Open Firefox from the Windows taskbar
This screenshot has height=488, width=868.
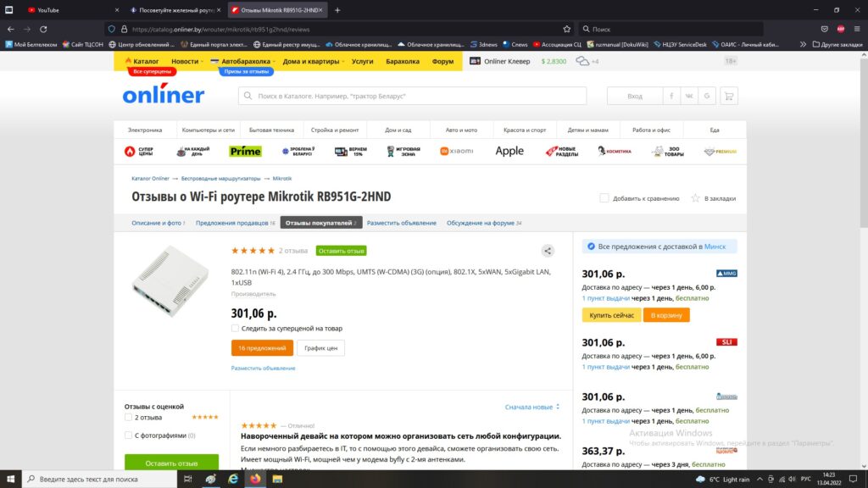254,479
